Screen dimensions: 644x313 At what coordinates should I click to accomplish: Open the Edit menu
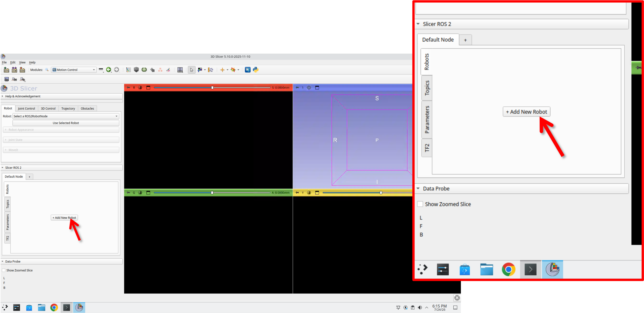click(13, 62)
